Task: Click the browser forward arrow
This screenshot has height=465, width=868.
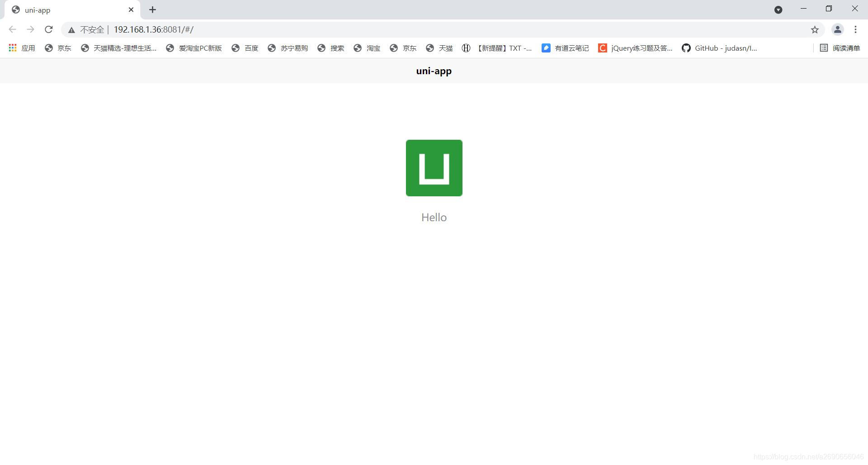Action: [30, 29]
